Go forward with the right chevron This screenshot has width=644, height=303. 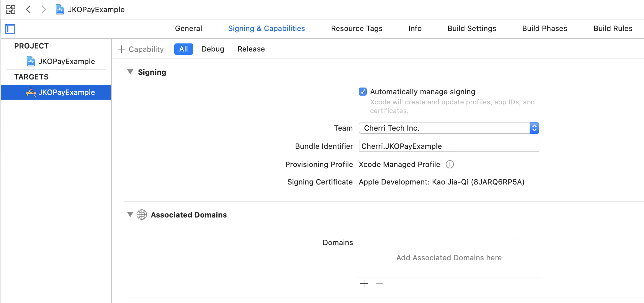pos(43,9)
